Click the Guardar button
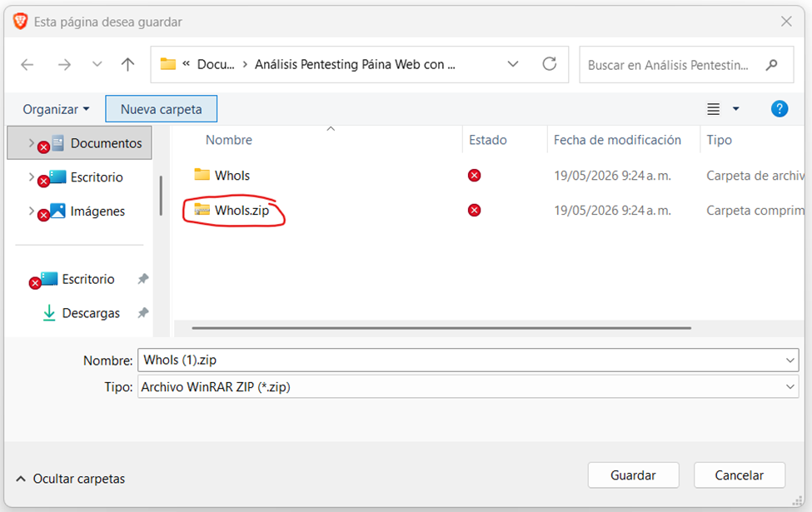 pos(633,475)
